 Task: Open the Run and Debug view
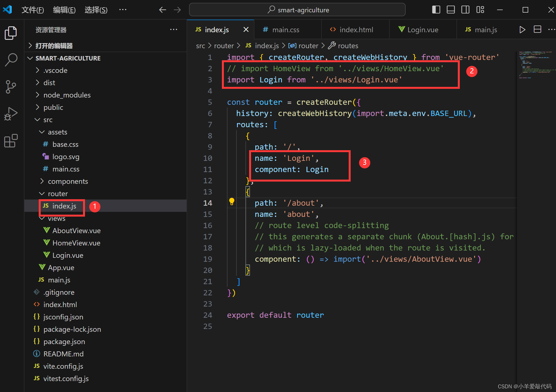[11, 113]
